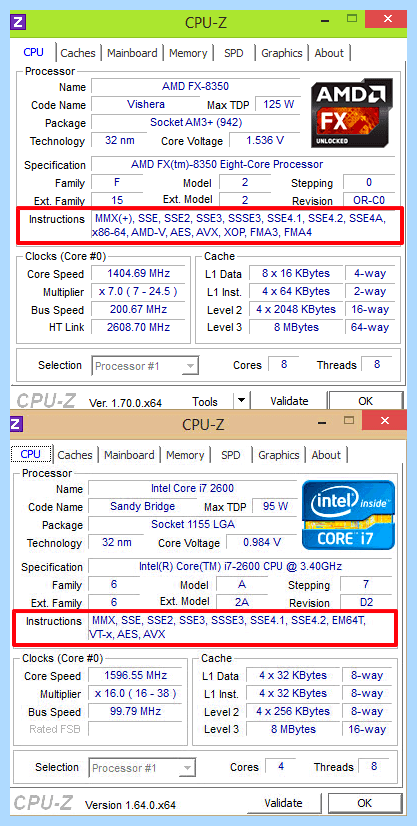Click the x 16.0 ( 16 - 38 ) multiplier value

[135, 693]
